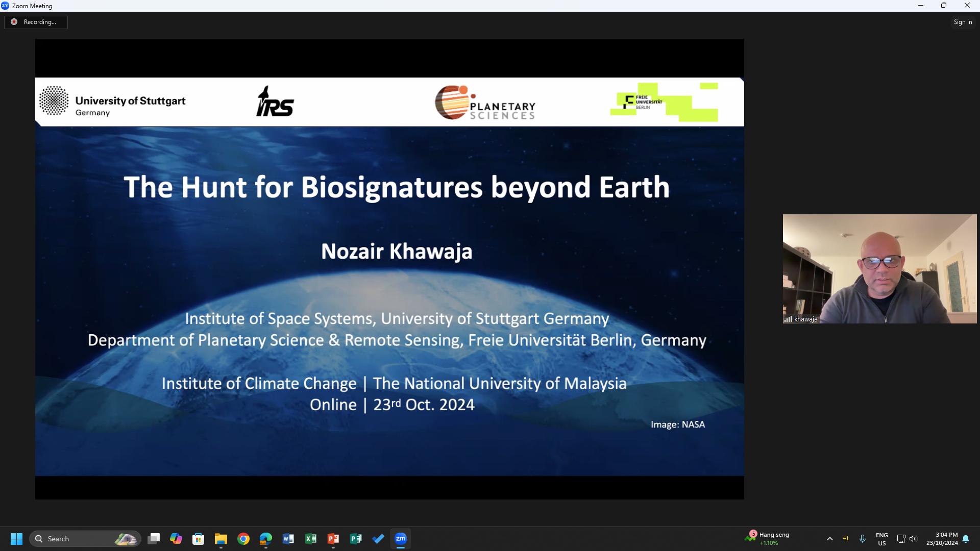Open the clock and date flyout
This screenshot has width=980, height=551.
(942, 539)
